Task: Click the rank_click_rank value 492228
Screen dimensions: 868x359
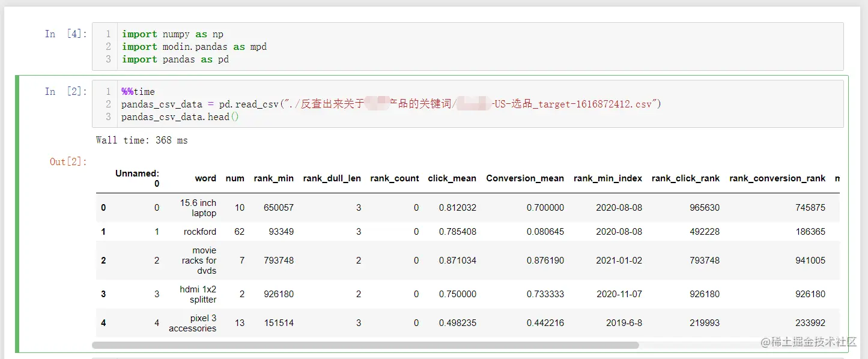Action: [704, 232]
